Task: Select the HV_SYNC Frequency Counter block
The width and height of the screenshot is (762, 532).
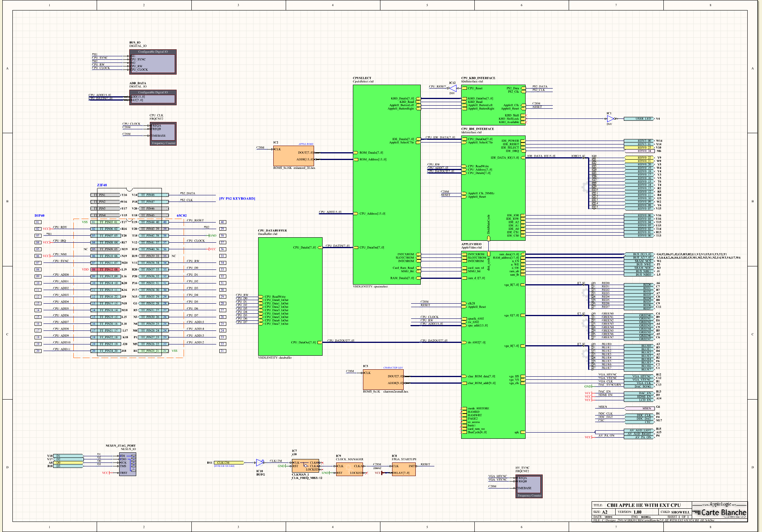Action: click(529, 486)
